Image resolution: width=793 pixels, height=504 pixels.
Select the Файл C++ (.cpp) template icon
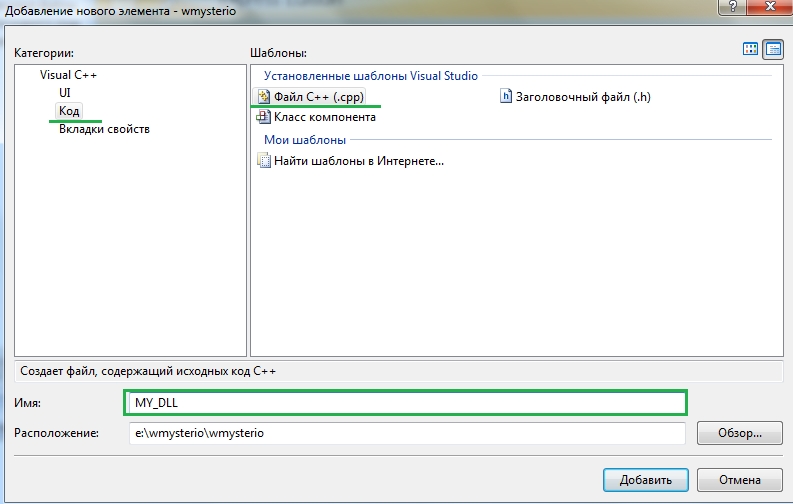click(264, 97)
